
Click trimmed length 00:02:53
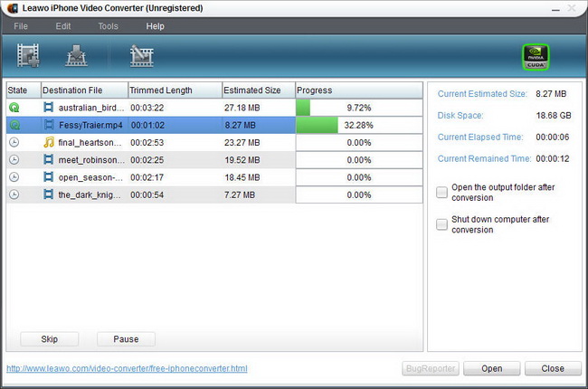click(147, 143)
